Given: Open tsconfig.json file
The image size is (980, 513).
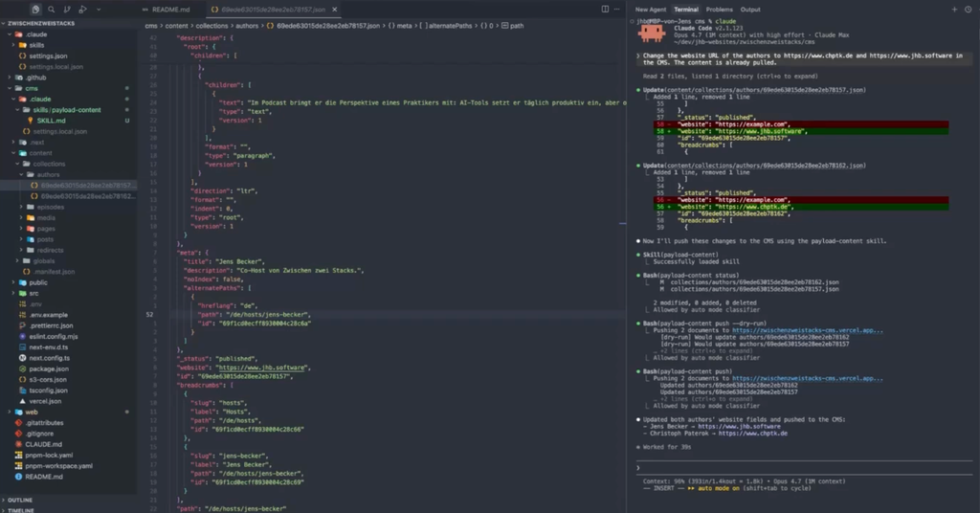Looking at the screenshot, I should 48,390.
